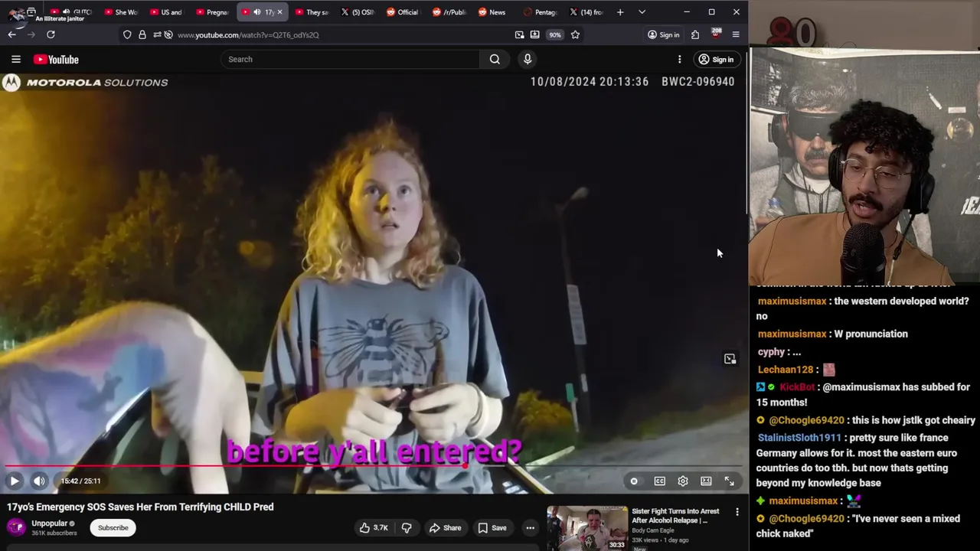Open the Unpopular channel name link

49,523
